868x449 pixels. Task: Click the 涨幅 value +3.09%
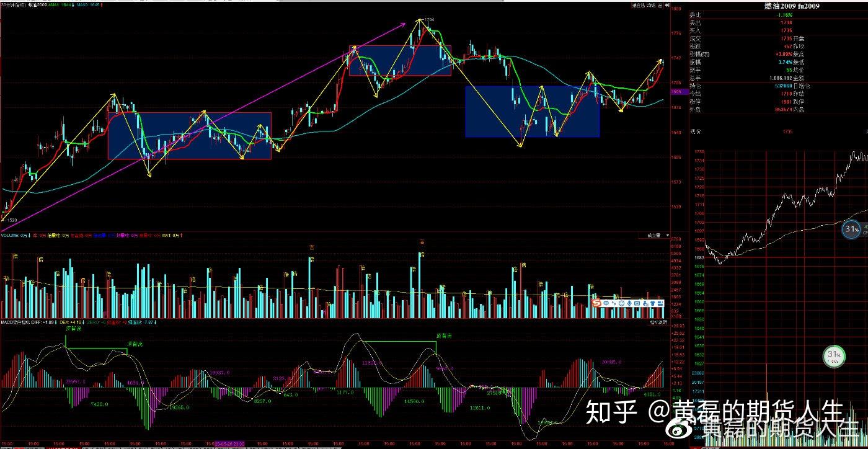(x=784, y=54)
